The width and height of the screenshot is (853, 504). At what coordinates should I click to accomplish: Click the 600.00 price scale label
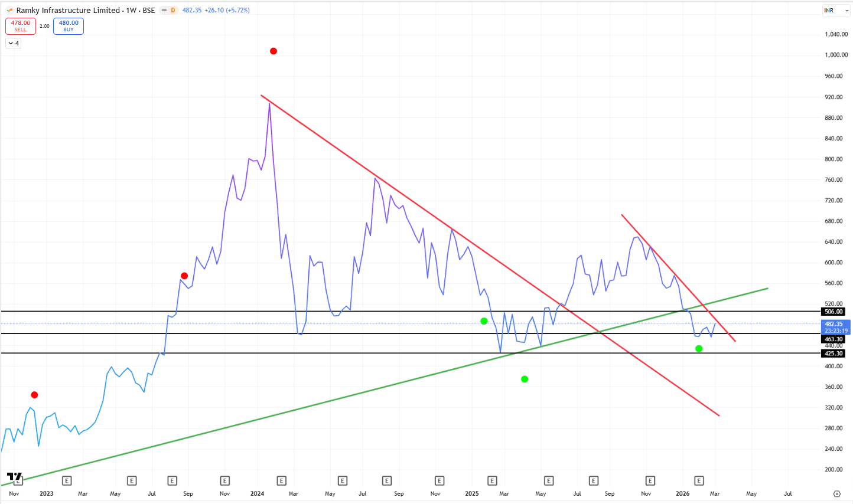(x=834, y=263)
